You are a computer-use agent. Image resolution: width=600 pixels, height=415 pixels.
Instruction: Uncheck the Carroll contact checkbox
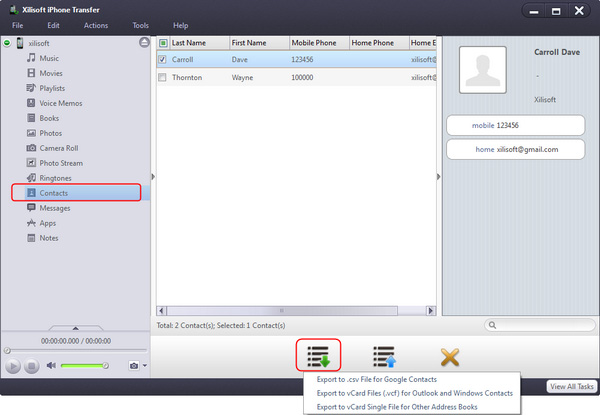coord(163,59)
